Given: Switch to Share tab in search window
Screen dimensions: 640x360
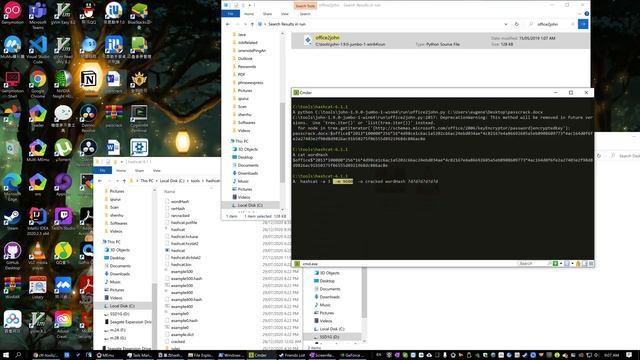Looking at the screenshot, I should [267, 14].
